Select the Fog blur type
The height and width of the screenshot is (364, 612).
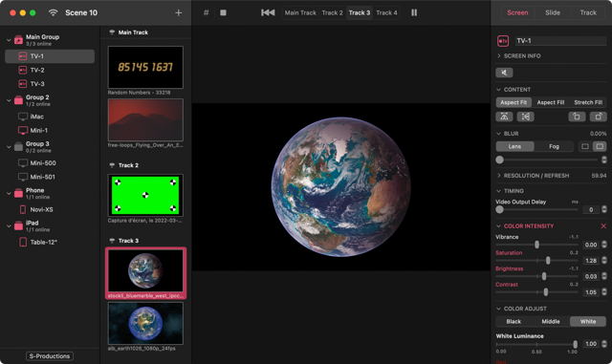(554, 147)
